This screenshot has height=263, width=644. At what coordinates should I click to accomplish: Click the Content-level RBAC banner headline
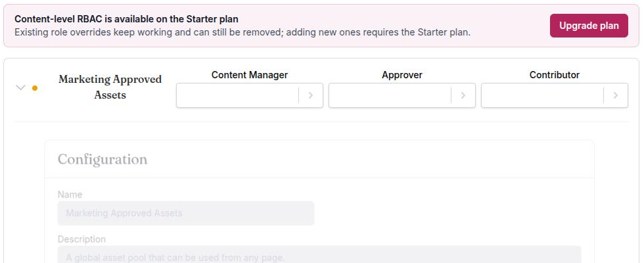(x=126, y=19)
